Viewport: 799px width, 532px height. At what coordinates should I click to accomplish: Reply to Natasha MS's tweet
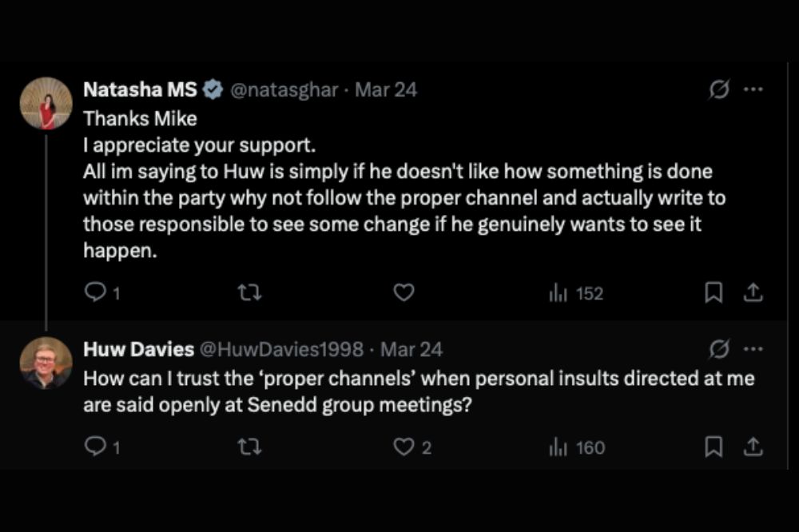pyautogui.click(x=95, y=294)
